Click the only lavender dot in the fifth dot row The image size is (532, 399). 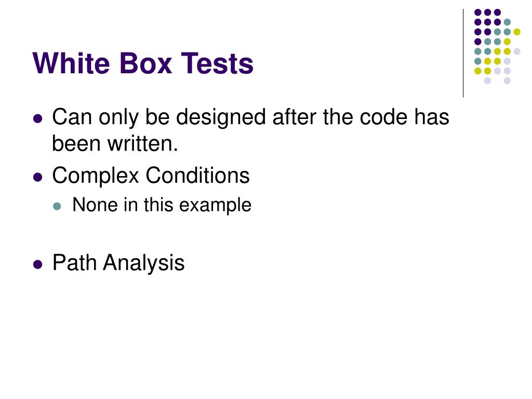pos(517,51)
